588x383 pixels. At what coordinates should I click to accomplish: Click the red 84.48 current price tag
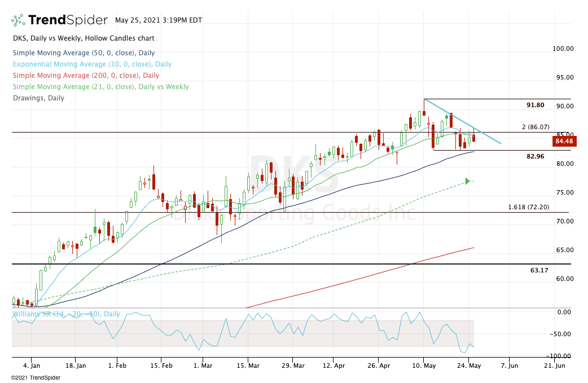(564, 141)
